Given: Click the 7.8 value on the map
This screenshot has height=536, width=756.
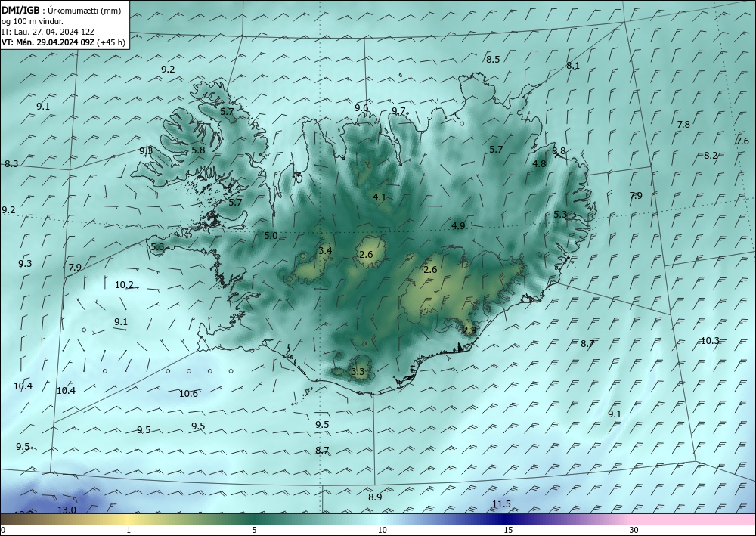Looking at the screenshot, I should coord(683,124).
